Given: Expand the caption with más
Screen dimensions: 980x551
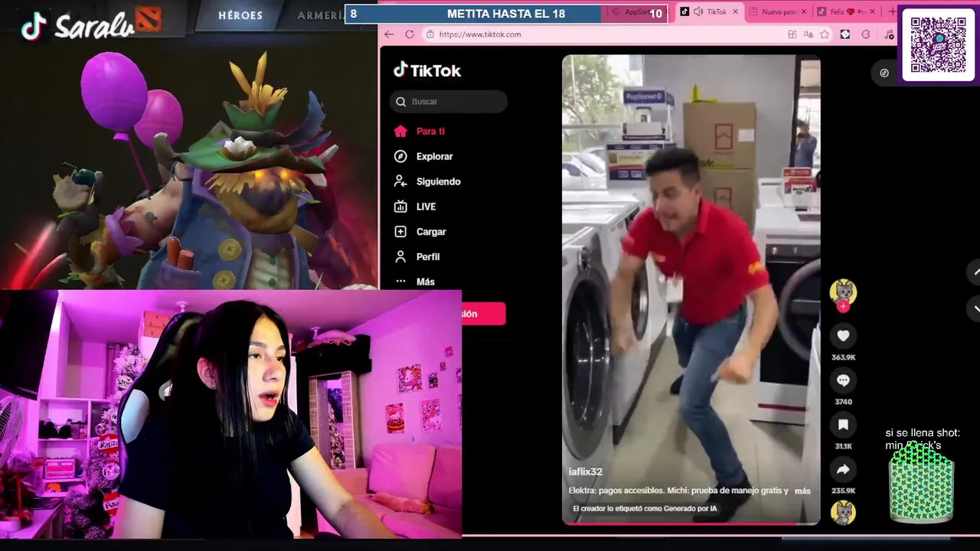Looking at the screenshot, I should 802,491.
